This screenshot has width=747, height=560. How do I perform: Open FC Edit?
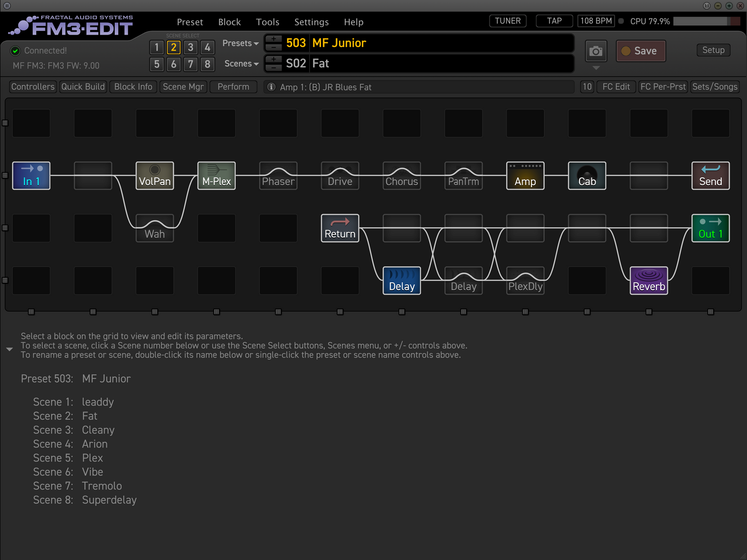pyautogui.click(x=616, y=87)
